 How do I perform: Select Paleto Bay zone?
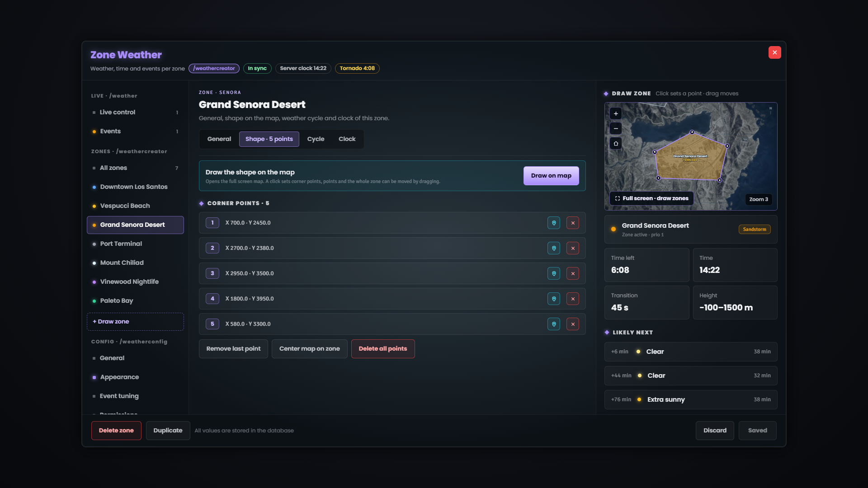click(135, 301)
